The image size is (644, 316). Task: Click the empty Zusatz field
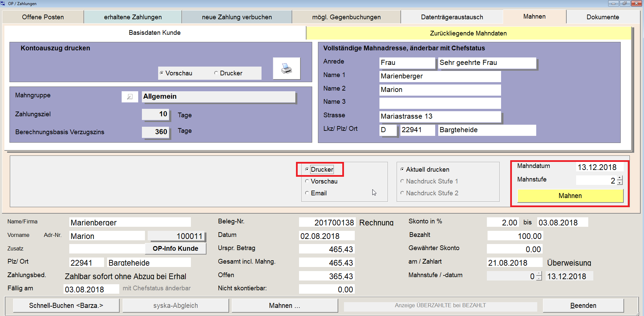point(107,248)
